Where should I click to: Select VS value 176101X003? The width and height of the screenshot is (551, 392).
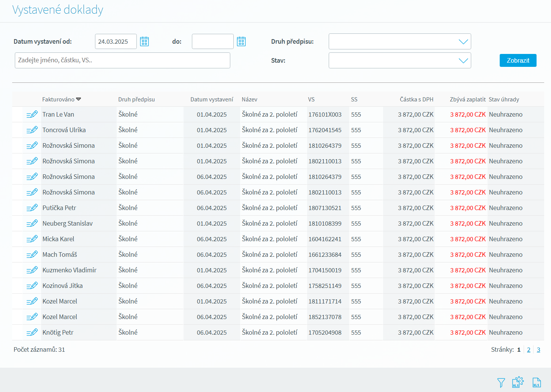(325, 114)
